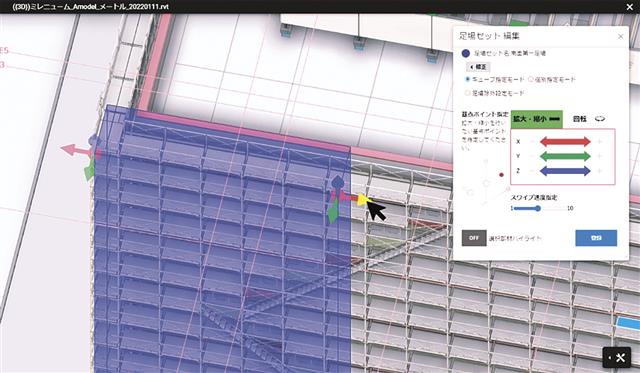Click the red base point dot
Viewport: 640px width, 373px height.
501,175
